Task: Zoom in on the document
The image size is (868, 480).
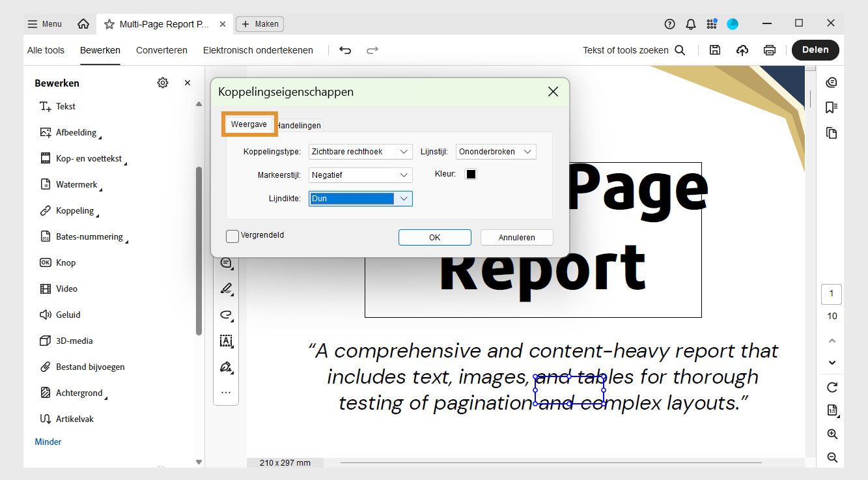Action: [x=832, y=434]
